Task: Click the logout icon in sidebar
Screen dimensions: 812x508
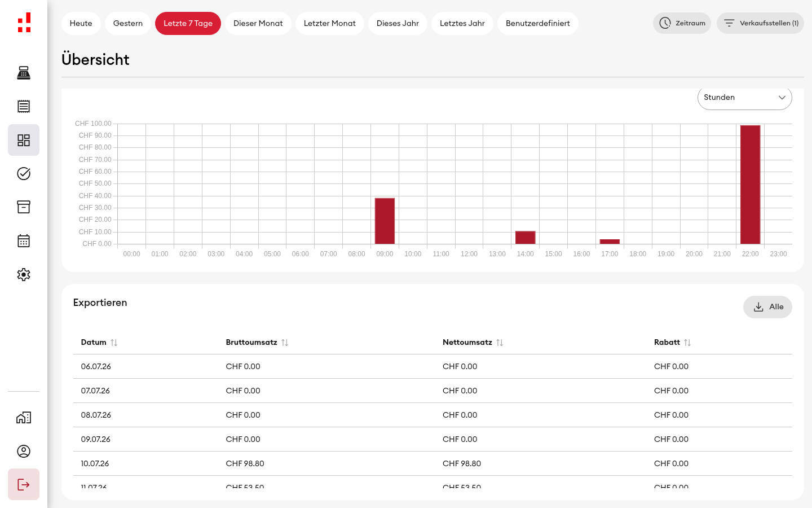Action: (24, 484)
